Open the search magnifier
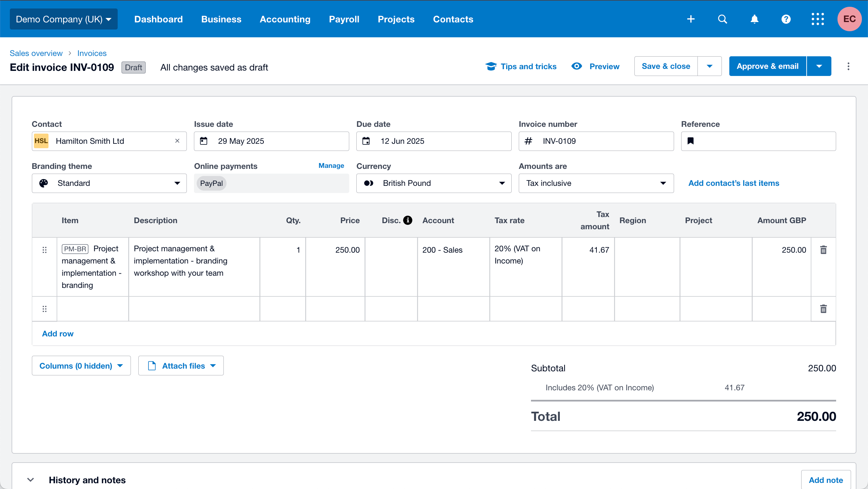868x489 pixels. pyautogui.click(x=723, y=19)
